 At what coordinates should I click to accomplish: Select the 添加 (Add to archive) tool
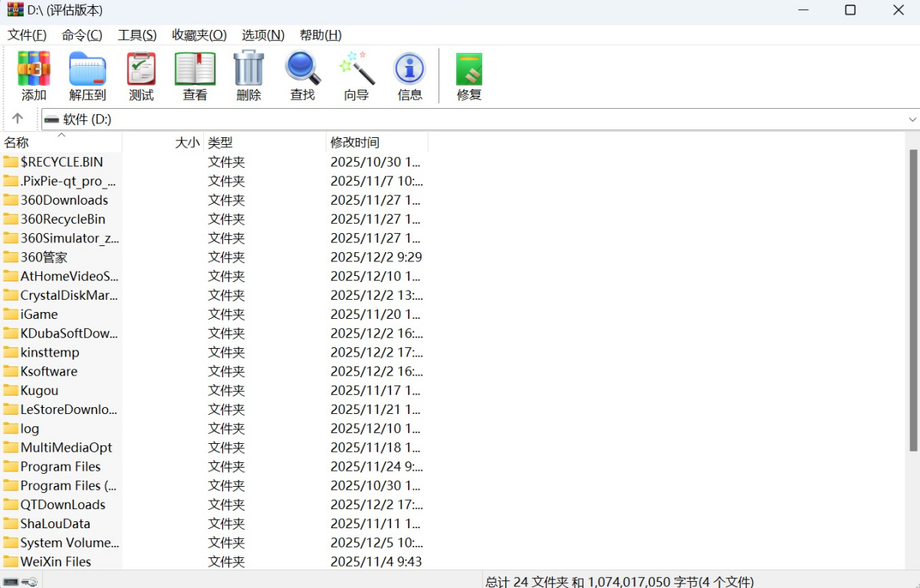34,74
